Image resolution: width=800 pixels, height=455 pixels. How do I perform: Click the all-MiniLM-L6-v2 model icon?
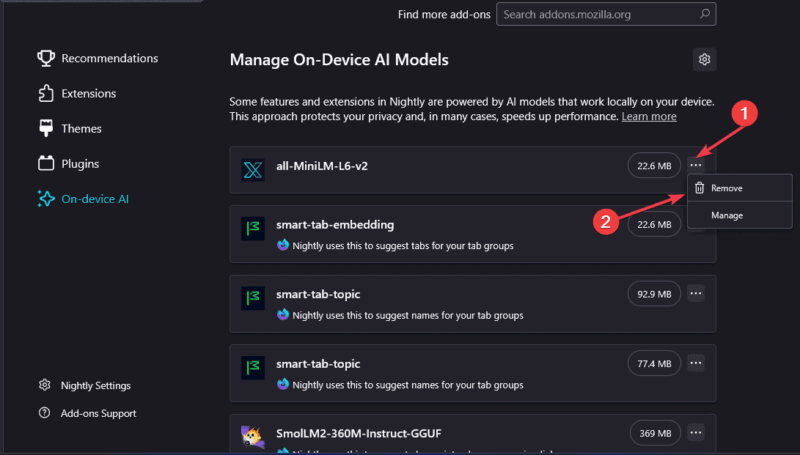[253, 169]
